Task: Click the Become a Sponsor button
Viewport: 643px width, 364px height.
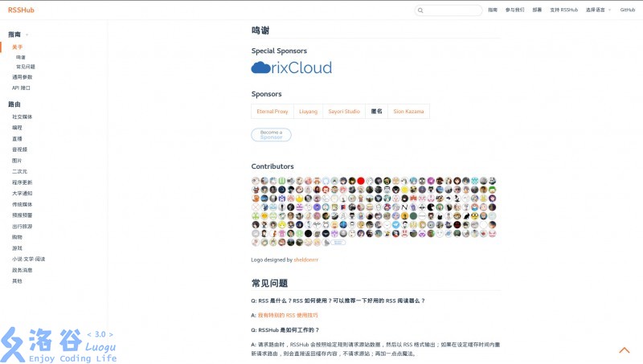Action: [x=271, y=135]
